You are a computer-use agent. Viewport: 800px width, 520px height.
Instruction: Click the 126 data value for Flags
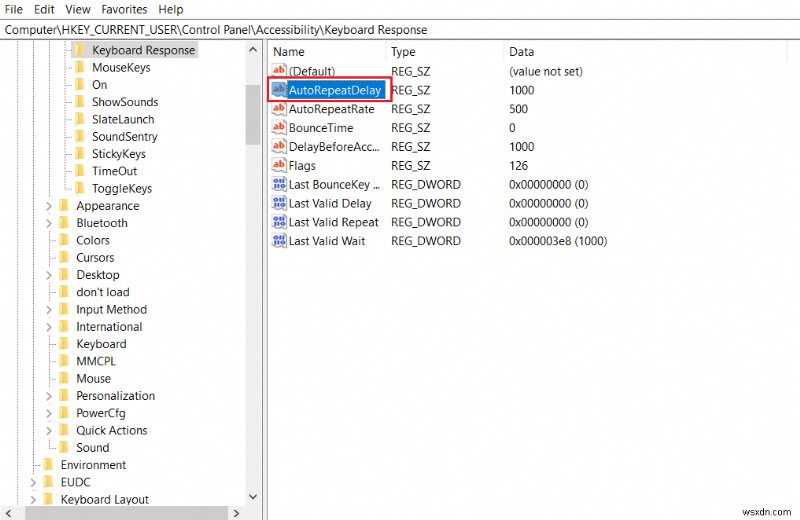pyautogui.click(x=518, y=165)
